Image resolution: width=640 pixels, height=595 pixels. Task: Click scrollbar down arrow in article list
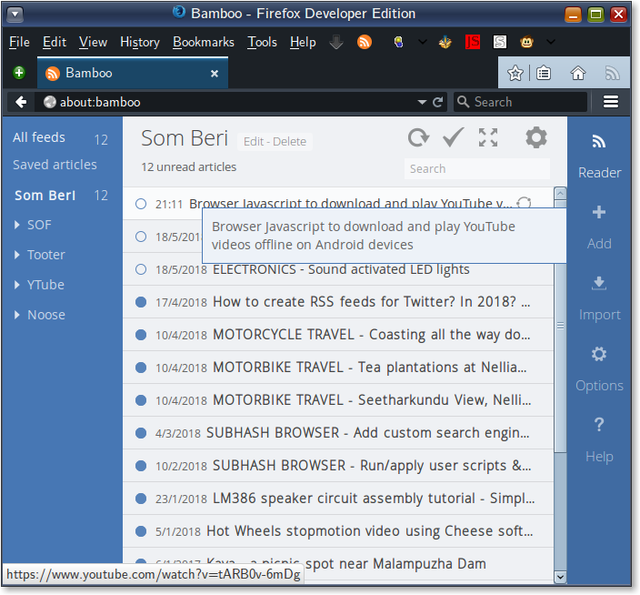pyautogui.click(x=560, y=577)
